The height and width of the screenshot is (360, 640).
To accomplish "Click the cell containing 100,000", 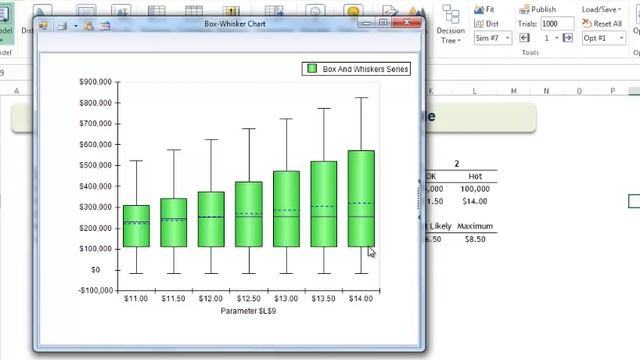I will pyautogui.click(x=475, y=189).
